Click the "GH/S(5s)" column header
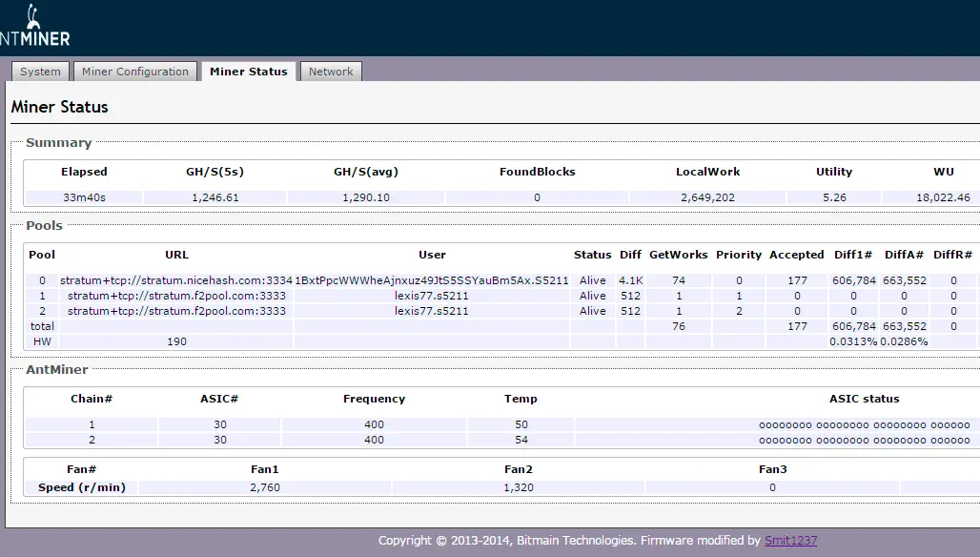 [x=215, y=172]
